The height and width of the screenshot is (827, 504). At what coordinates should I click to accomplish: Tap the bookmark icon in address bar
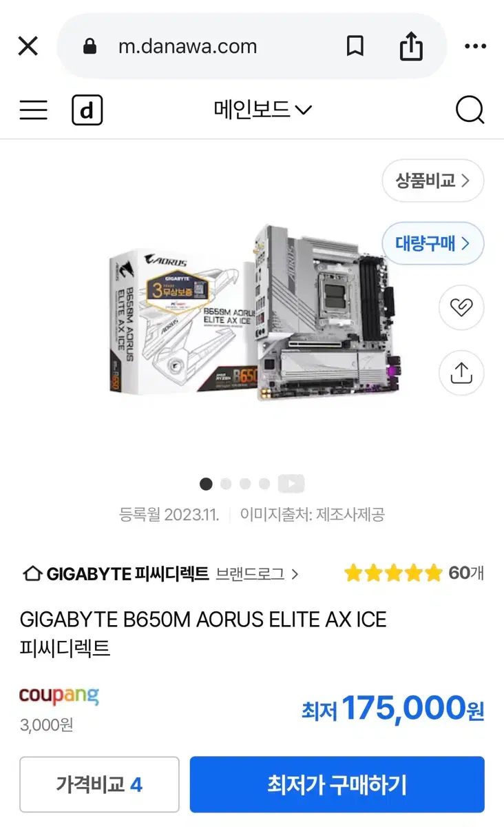coord(355,46)
